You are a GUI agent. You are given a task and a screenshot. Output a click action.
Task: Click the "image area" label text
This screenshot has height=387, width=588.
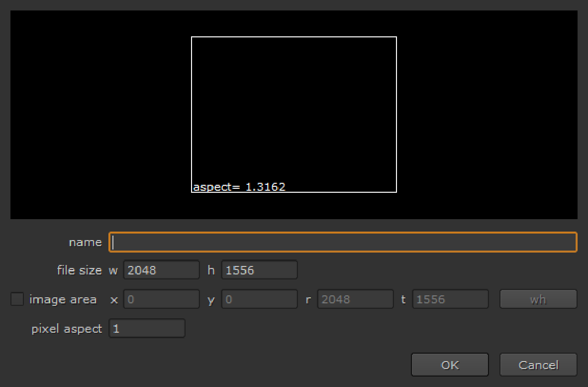[x=63, y=299]
